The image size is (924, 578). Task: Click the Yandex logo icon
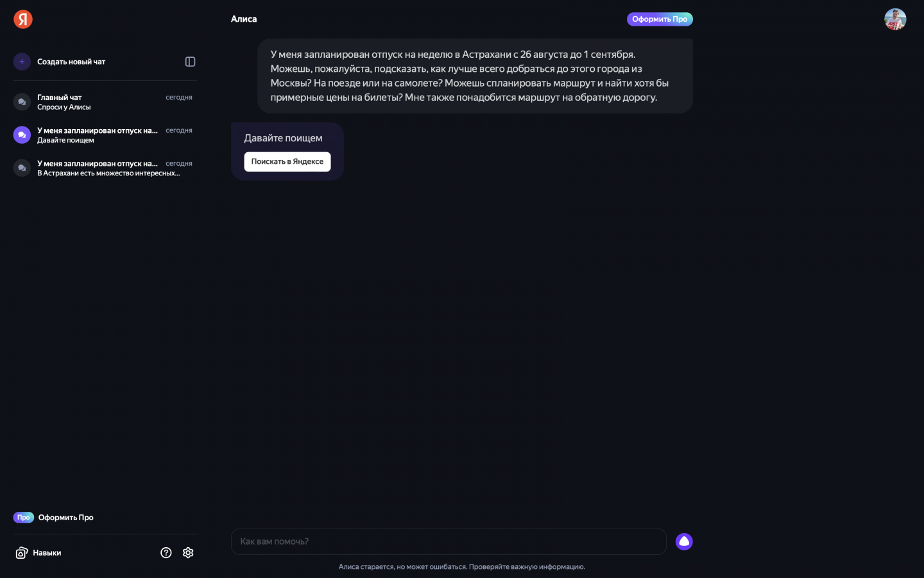pyautogui.click(x=23, y=19)
